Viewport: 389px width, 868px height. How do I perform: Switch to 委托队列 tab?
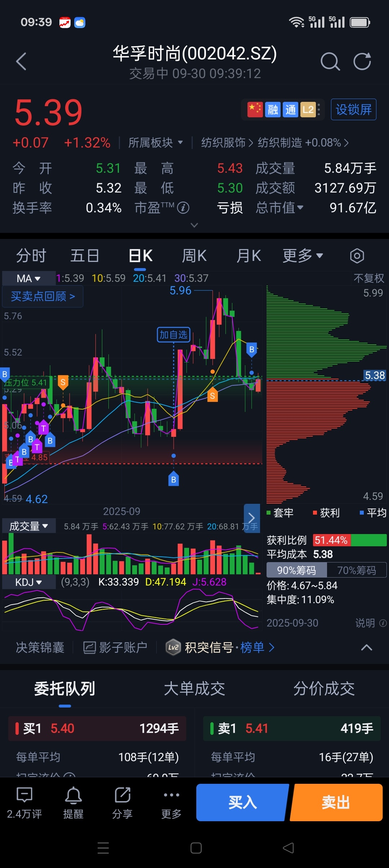(x=65, y=689)
